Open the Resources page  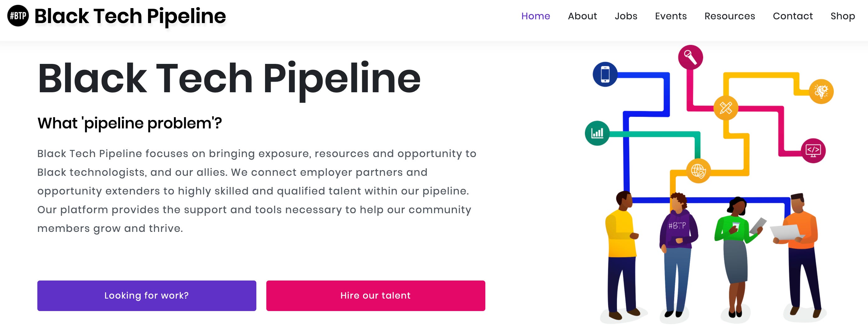pos(730,16)
